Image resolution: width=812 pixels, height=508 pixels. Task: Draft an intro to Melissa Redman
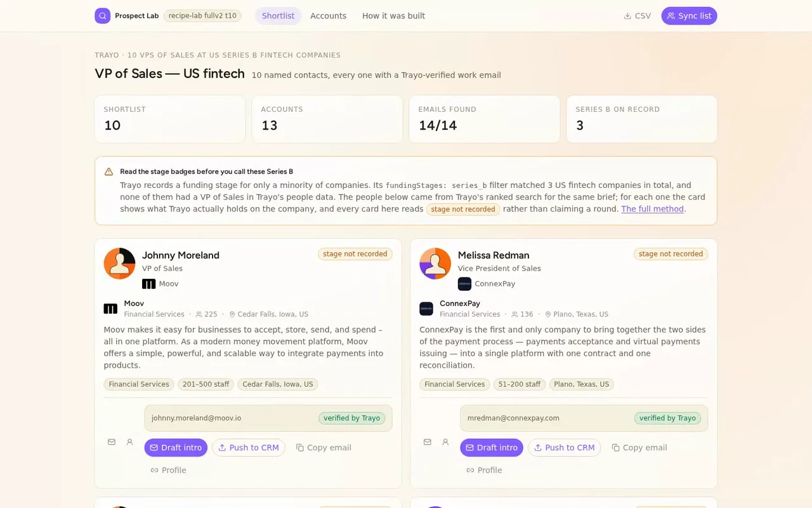492,448
